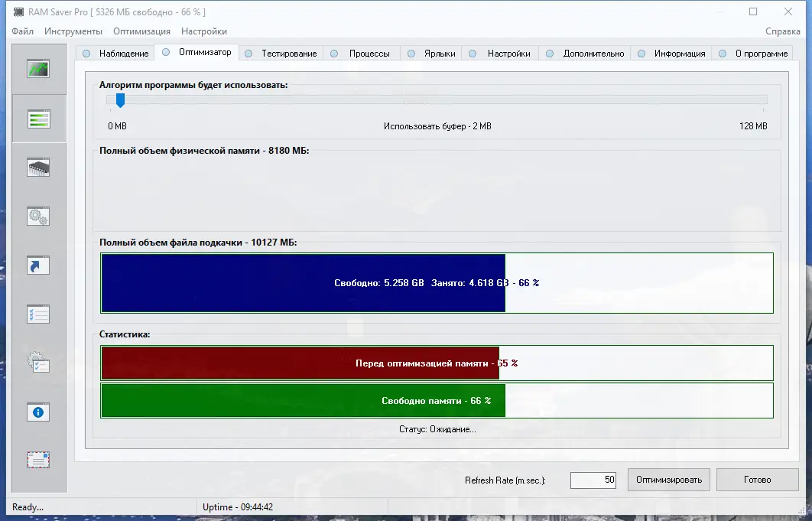The width and height of the screenshot is (812, 521).
Task: Switch to the О программе tab
Action: pyautogui.click(x=753, y=54)
